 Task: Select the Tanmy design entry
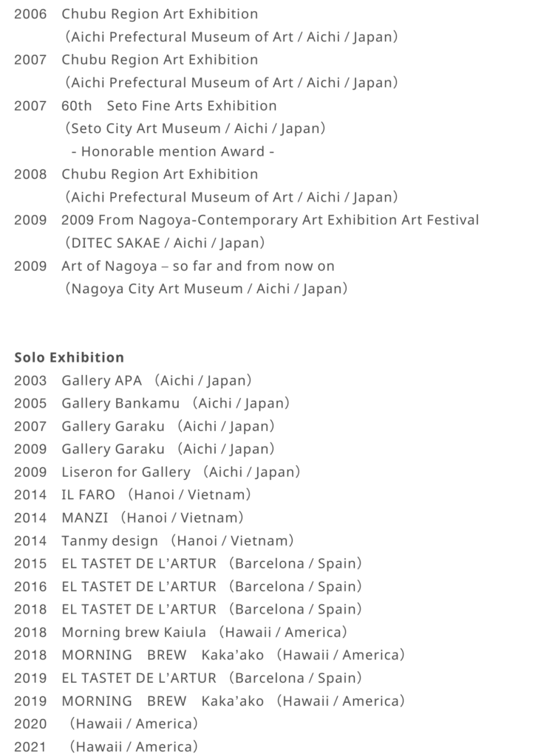(154, 541)
